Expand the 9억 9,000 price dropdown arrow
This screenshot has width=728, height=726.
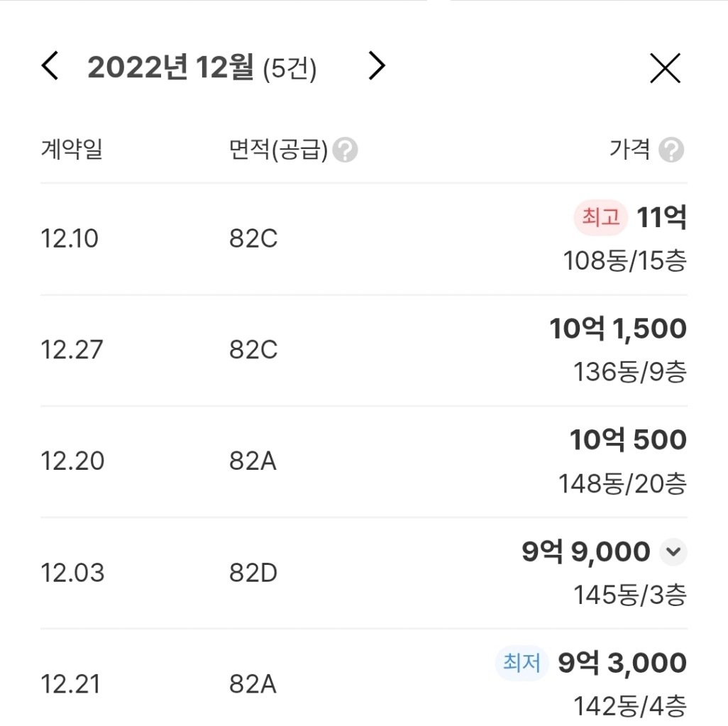[673, 552]
